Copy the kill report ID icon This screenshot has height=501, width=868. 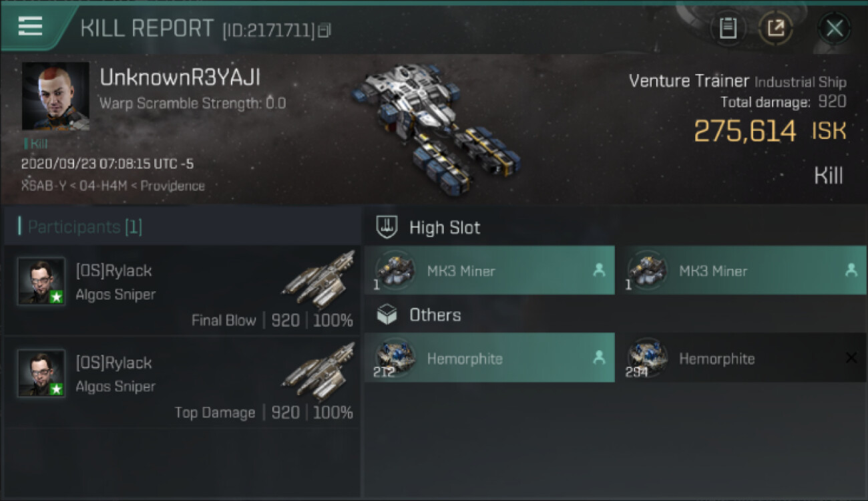(324, 29)
